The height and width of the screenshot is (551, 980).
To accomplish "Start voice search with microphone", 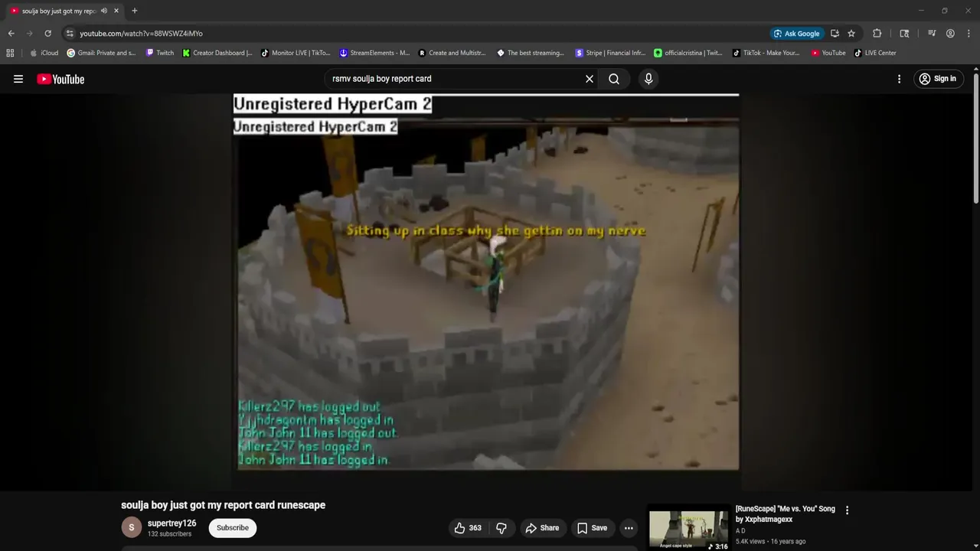I will pyautogui.click(x=648, y=79).
